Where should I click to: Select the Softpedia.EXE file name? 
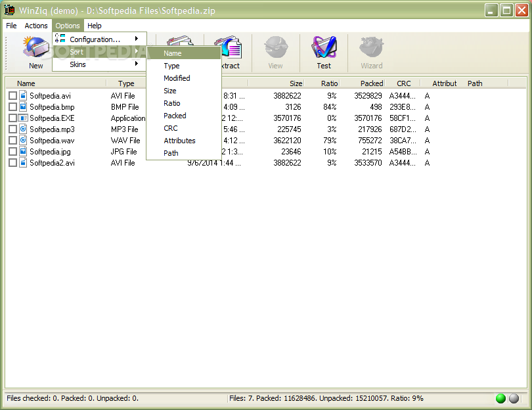pos(52,118)
